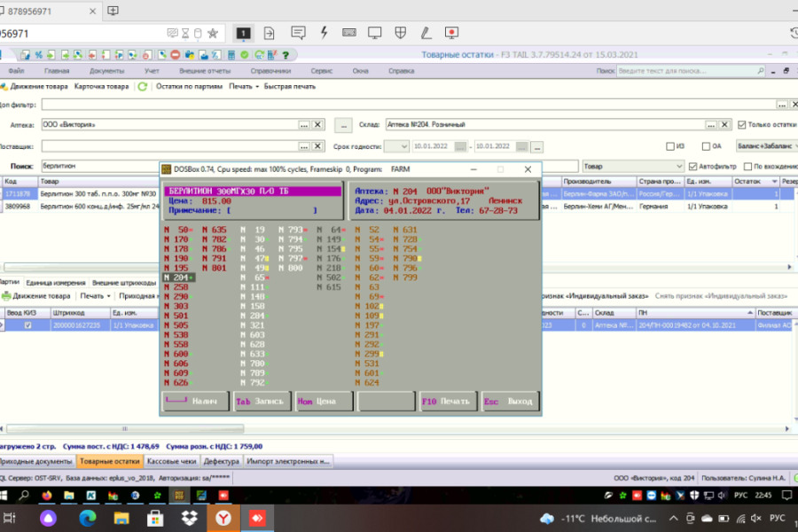Image resolution: width=798 pixels, height=532 pixels.
Task: Open the Товар search type dropdown
Action: tap(632, 167)
